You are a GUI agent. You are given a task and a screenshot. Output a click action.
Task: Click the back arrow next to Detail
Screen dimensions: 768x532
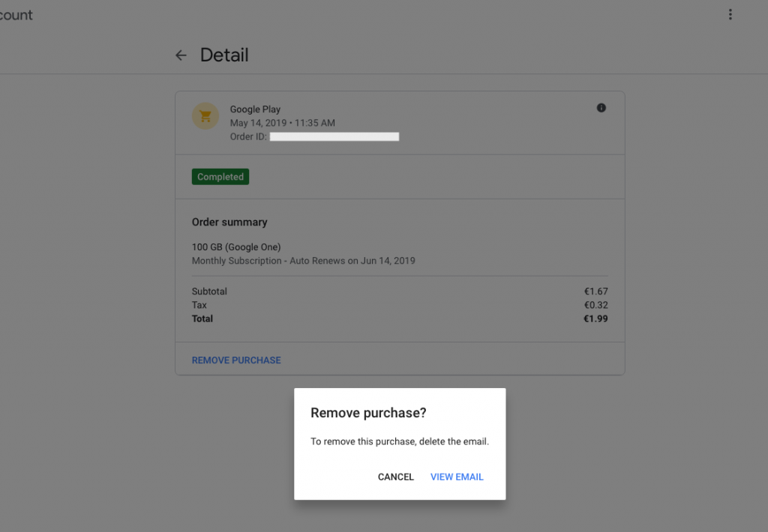(x=181, y=55)
